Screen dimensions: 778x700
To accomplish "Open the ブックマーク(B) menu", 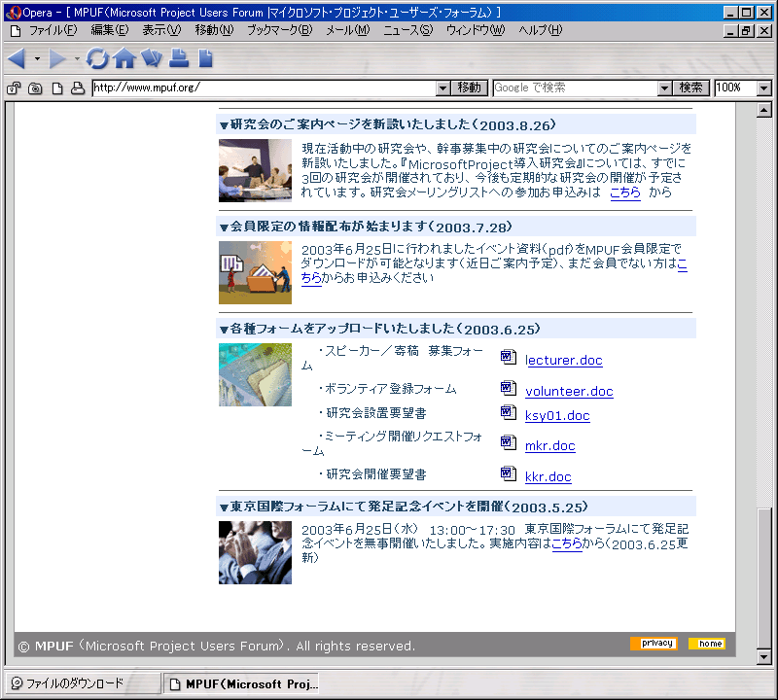I will point(280,31).
